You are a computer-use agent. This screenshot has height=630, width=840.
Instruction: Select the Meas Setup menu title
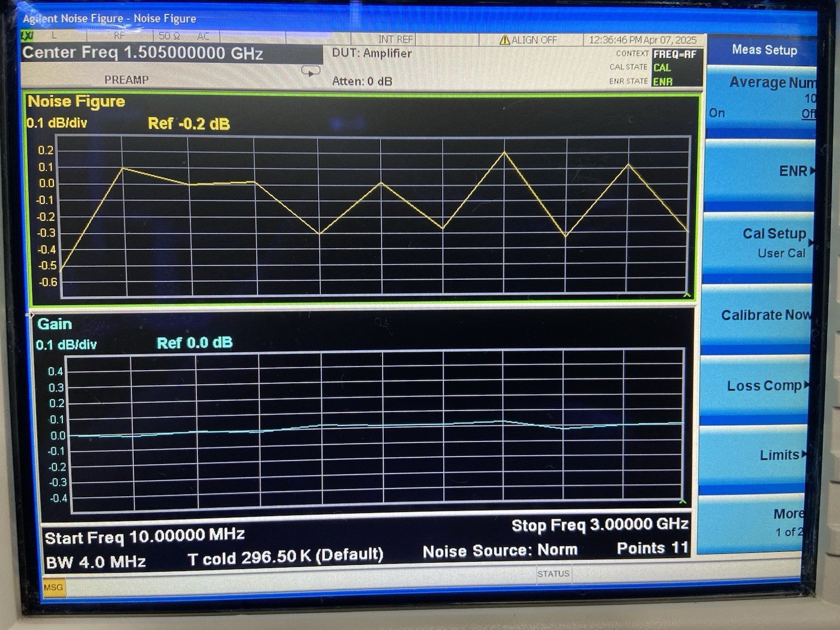[x=764, y=50]
